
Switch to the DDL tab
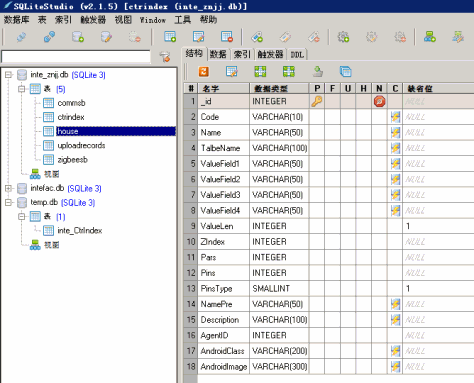pos(297,54)
